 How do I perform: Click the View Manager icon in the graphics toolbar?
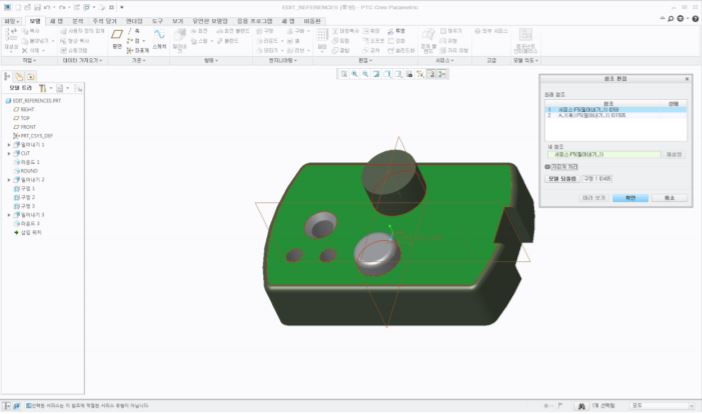(x=409, y=74)
